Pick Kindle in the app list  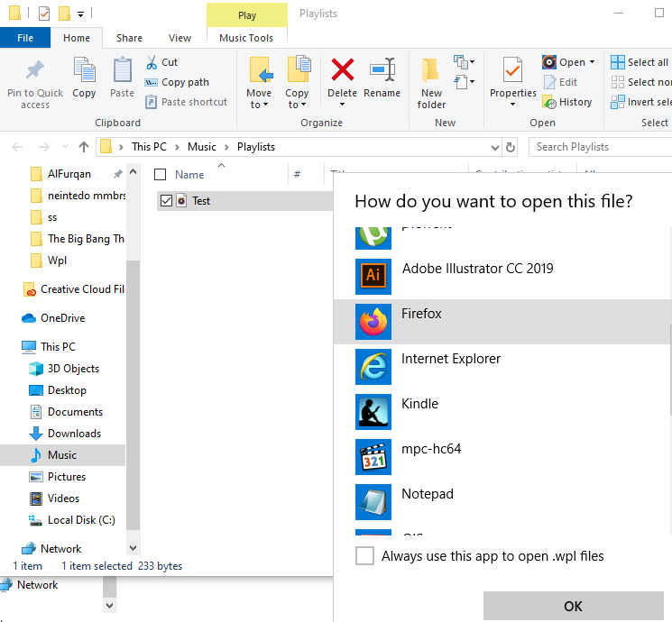(502, 412)
